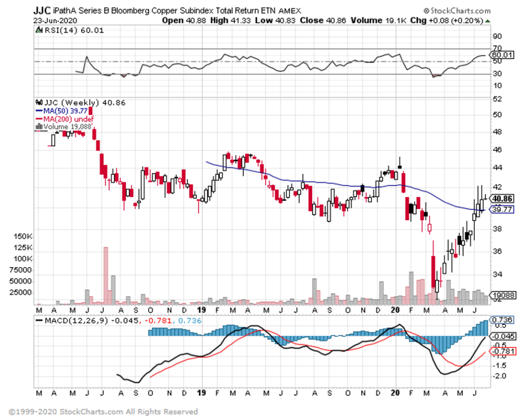Screen dimensions: 532x418
Task: Click the red boxed -0.781 signal axis label
Action: [x=503, y=351]
